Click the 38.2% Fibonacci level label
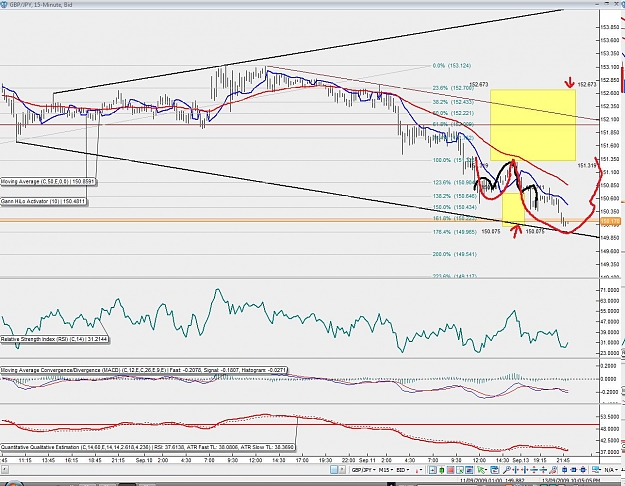The height and width of the screenshot is (486, 625). pyautogui.click(x=452, y=102)
